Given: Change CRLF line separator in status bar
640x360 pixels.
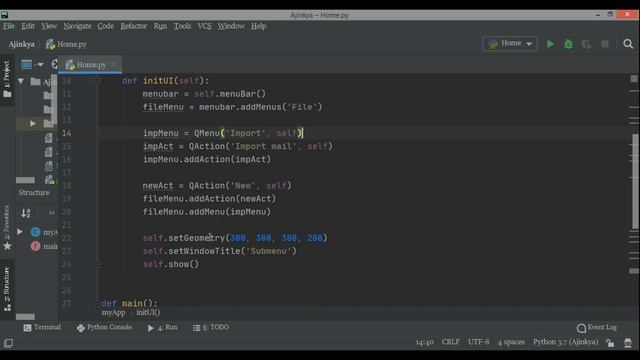Looking at the screenshot, I should coord(451,342).
